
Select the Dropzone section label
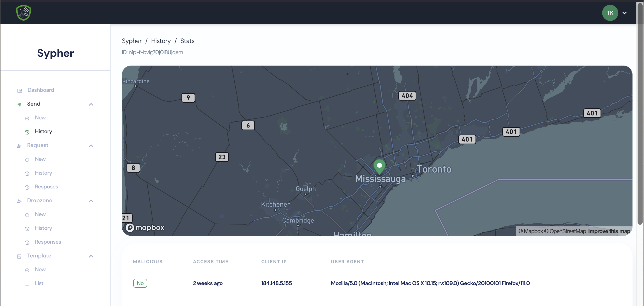(40, 200)
